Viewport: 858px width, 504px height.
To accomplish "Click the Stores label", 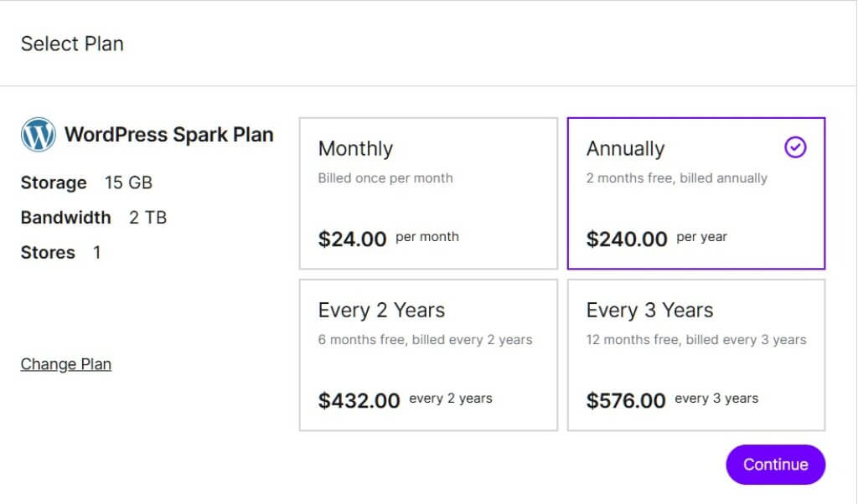I will click(x=48, y=253).
